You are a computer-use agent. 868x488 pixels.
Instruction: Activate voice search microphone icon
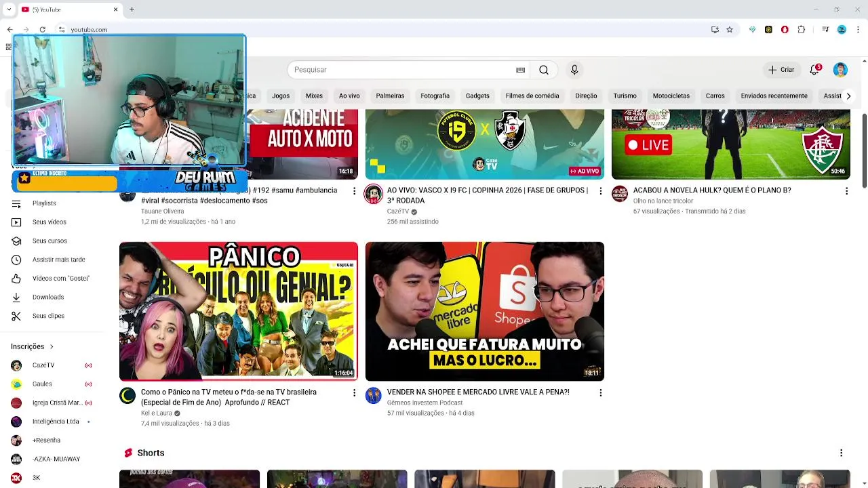coord(574,70)
